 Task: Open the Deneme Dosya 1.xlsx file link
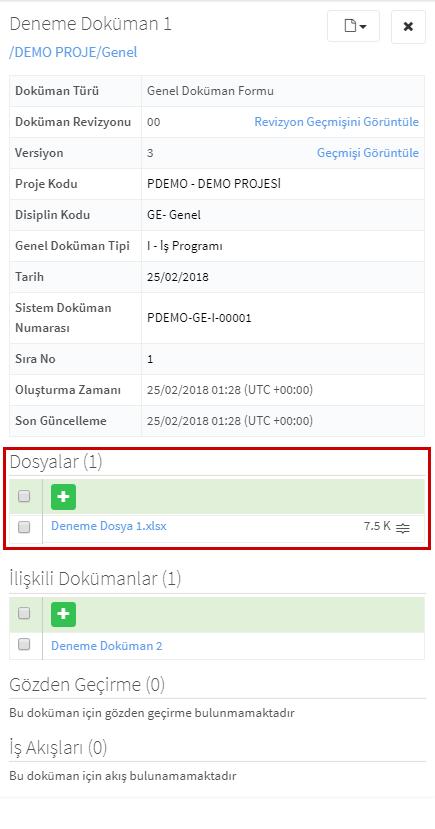109,526
